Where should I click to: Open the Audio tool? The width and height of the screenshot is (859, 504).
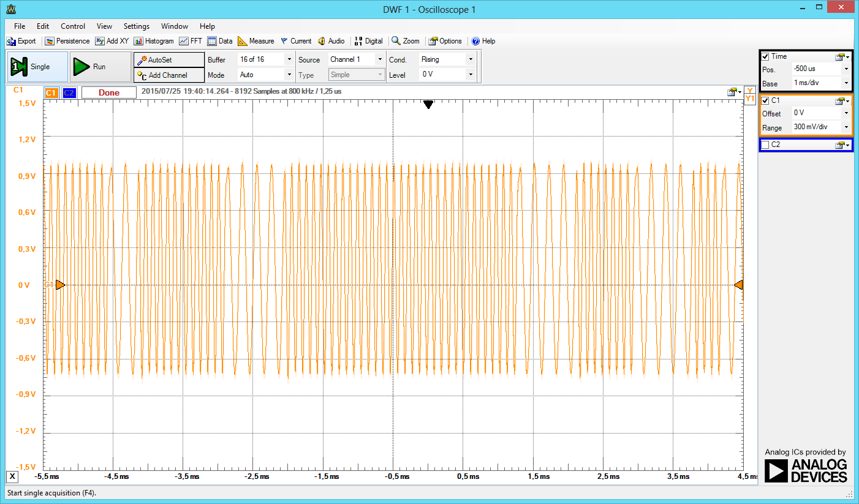pyautogui.click(x=331, y=41)
